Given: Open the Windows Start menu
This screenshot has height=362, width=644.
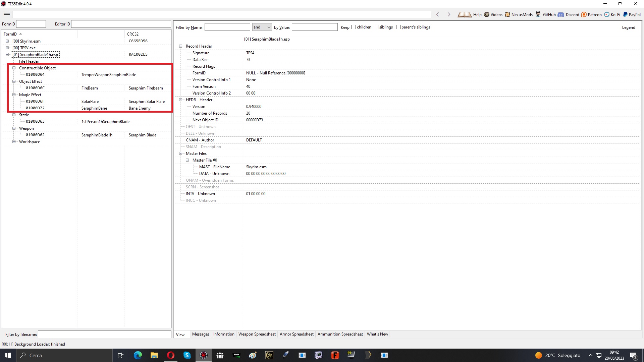Looking at the screenshot, I should click(x=8, y=355).
